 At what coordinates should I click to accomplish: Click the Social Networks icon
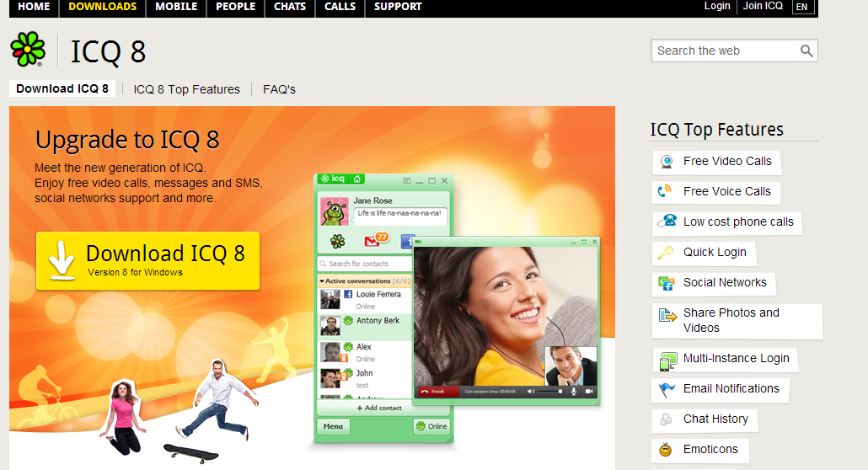tap(667, 283)
